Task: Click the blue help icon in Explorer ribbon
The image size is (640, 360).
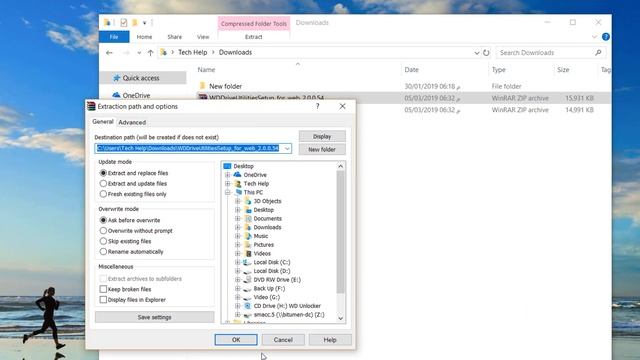Action: click(606, 37)
